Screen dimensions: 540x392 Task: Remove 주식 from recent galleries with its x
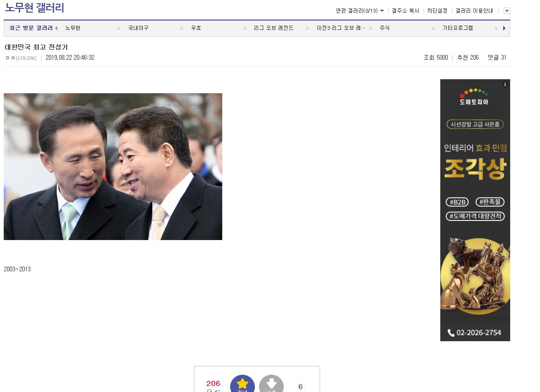(x=433, y=28)
